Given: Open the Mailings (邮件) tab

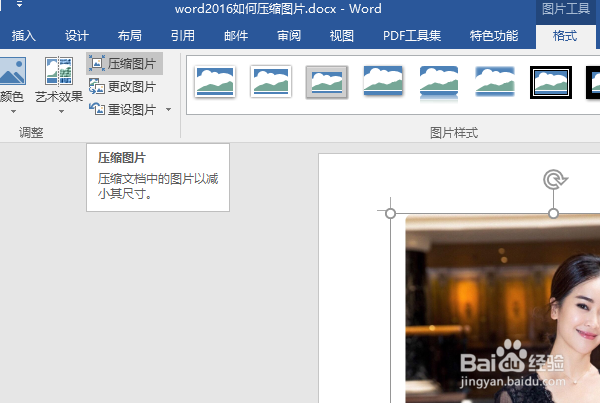Looking at the screenshot, I should (x=236, y=36).
